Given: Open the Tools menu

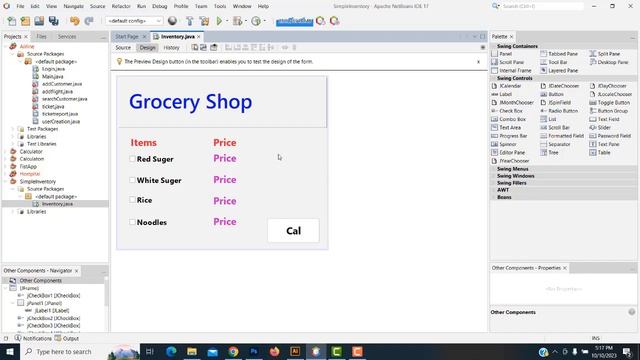Looking at the screenshot, I should pos(220,7).
